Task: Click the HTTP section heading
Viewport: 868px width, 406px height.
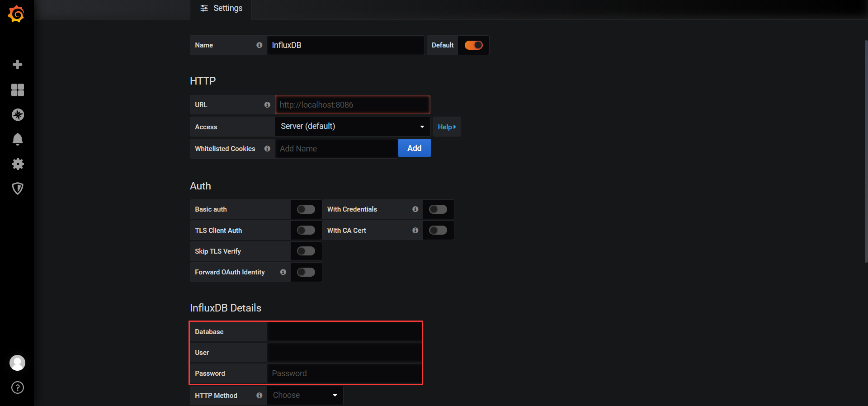Action: (203, 81)
